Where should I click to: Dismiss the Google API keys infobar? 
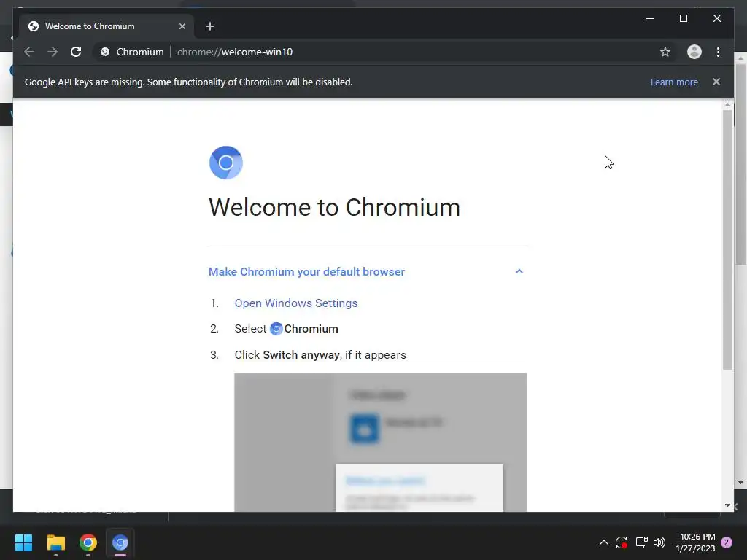(x=716, y=82)
